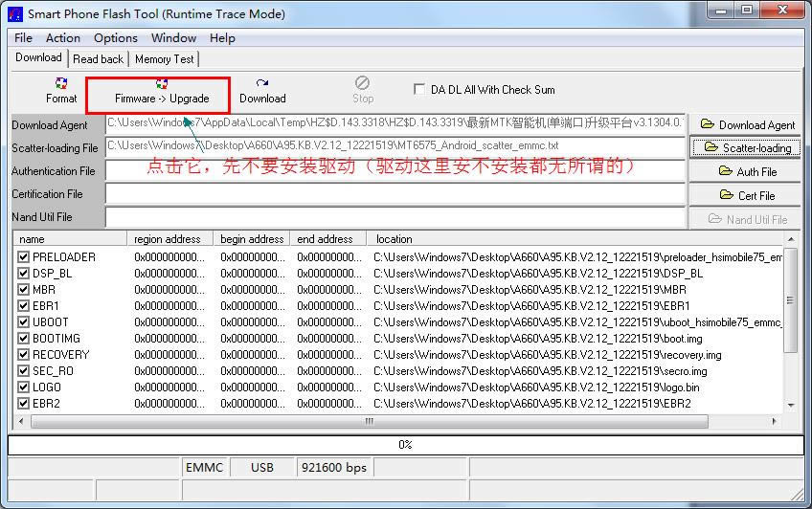Open the Options menu
Viewport: 812px width, 509px height.
click(115, 38)
